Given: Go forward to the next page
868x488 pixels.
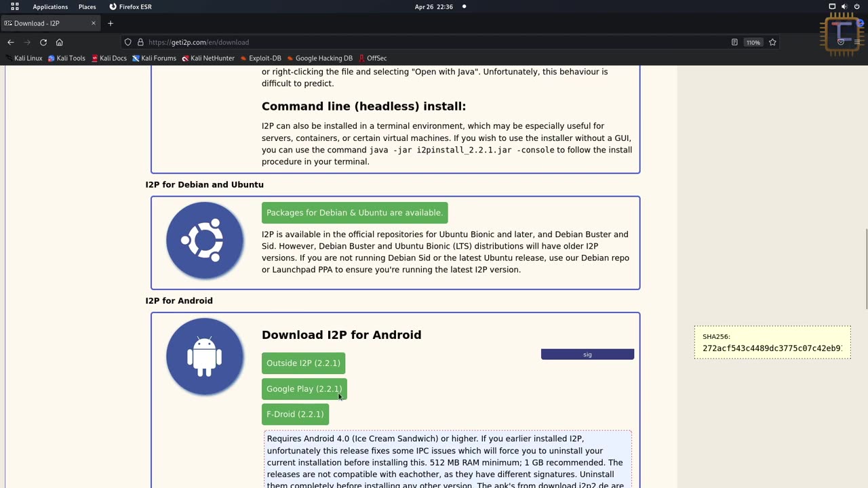Looking at the screenshot, I should tap(27, 42).
